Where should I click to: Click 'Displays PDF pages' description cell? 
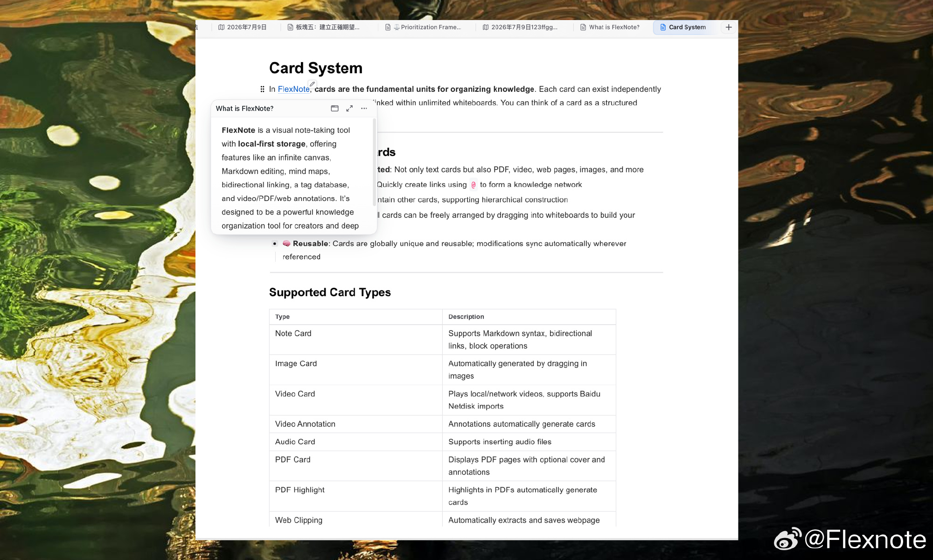tap(529, 466)
